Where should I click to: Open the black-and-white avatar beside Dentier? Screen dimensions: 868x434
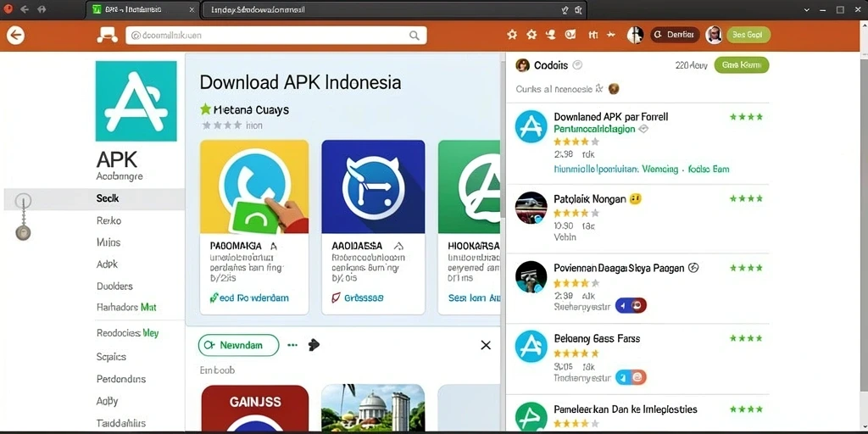coord(635,35)
